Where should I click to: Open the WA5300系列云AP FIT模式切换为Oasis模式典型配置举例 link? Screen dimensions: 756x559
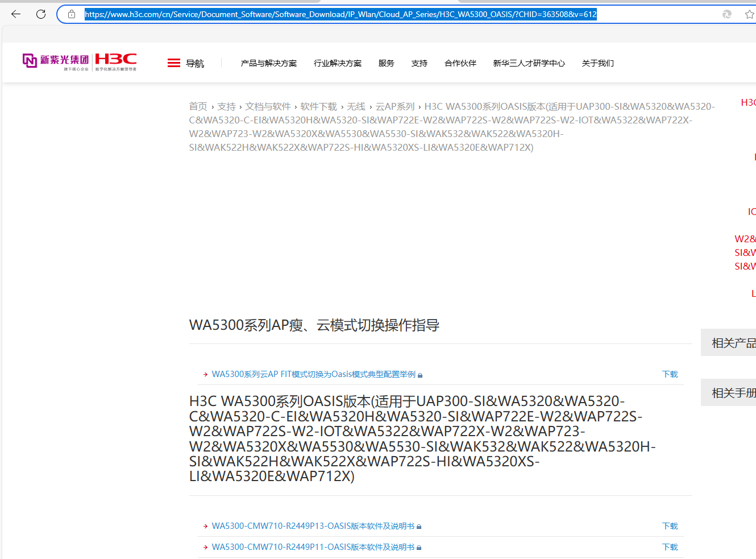point(314,374)
